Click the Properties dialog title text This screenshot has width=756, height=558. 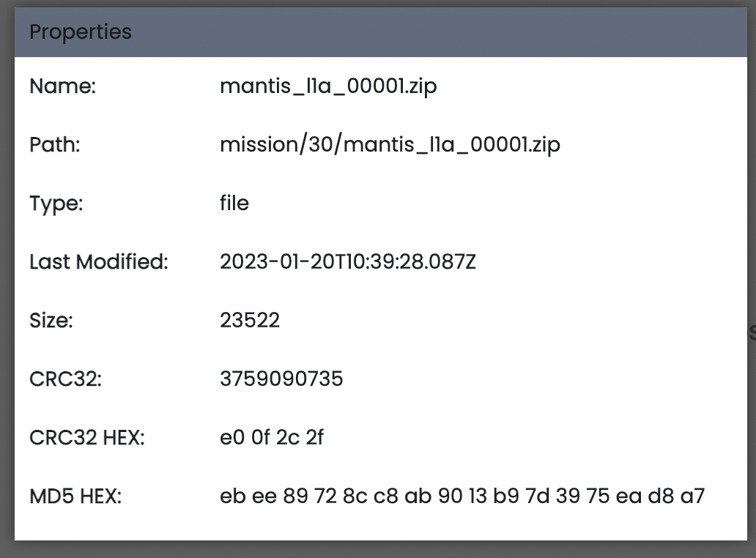[x=81, y=32]
